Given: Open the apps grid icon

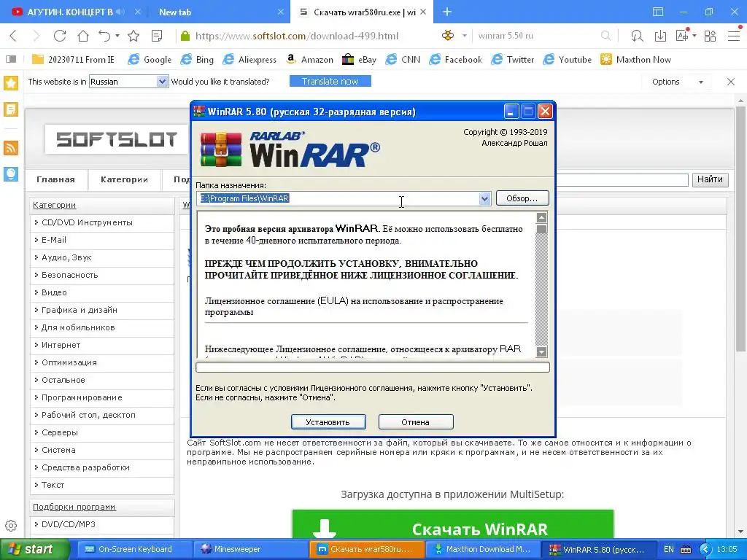Looking at the screenshot, I should (710, 36).
